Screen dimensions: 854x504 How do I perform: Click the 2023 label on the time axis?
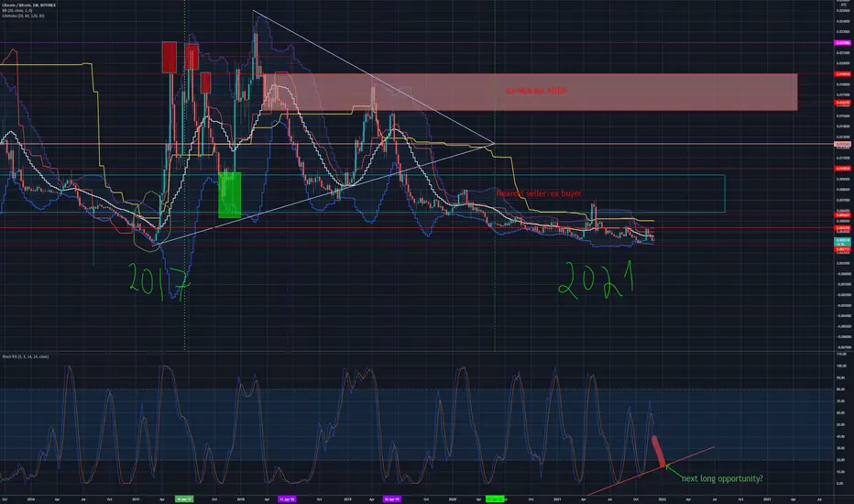click(767, 499)
